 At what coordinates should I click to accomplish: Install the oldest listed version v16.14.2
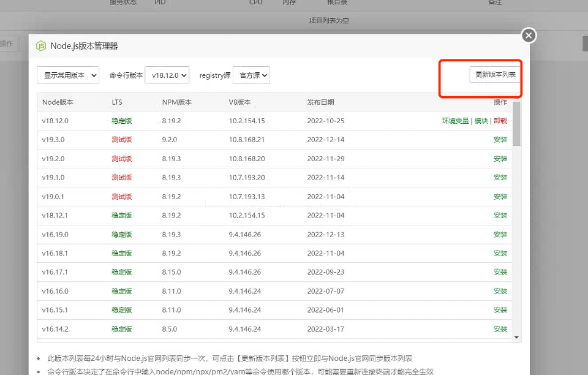[x=499, y=328]
